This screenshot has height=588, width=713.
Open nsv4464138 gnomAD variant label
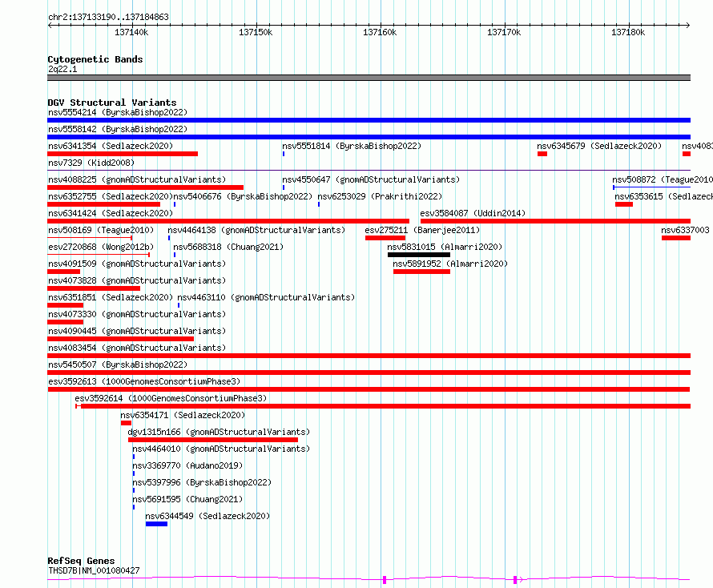pyautogui.click(x=256, y=230)
